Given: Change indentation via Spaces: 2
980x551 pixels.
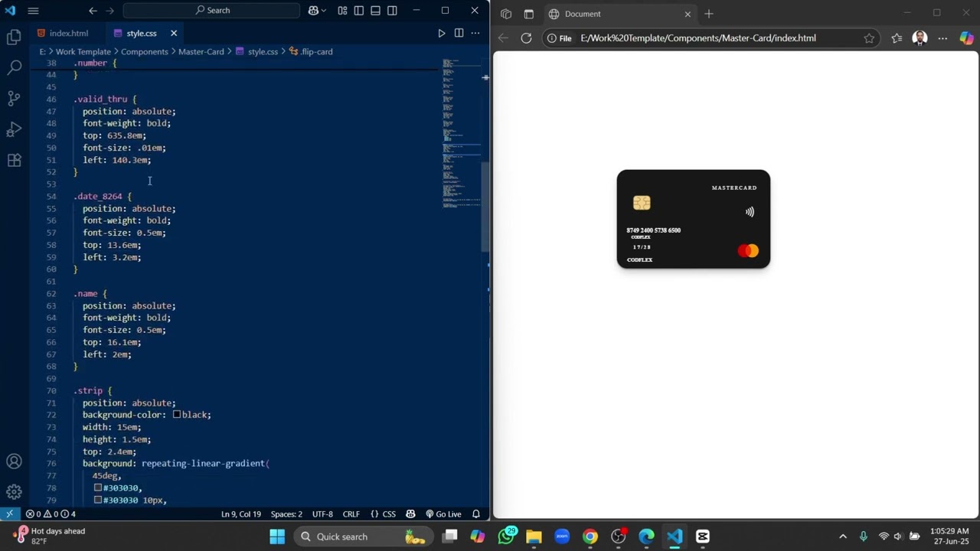Looking at the screenshot, I should pos(286,514).
